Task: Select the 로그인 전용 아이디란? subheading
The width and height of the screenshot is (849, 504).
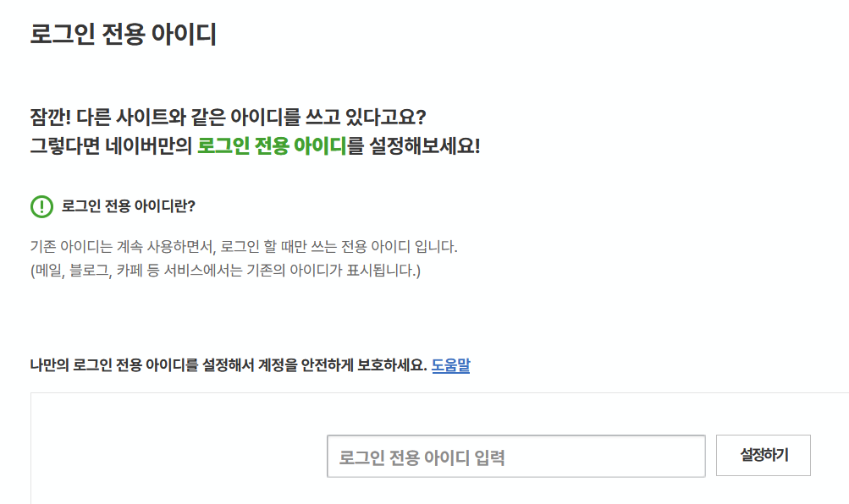Action: tap(129, 206)
